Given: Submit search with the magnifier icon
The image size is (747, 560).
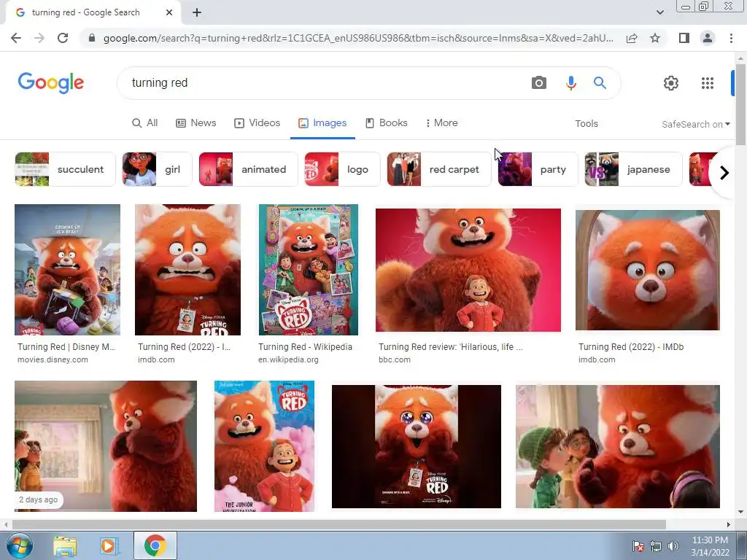Looking at the screenshot, I should click(600, 83).
